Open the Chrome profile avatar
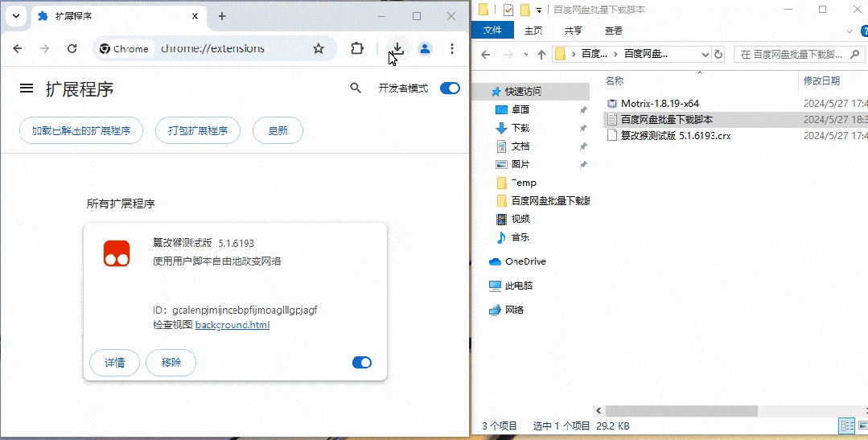The image size is (868, 440). tap(425, 49)
